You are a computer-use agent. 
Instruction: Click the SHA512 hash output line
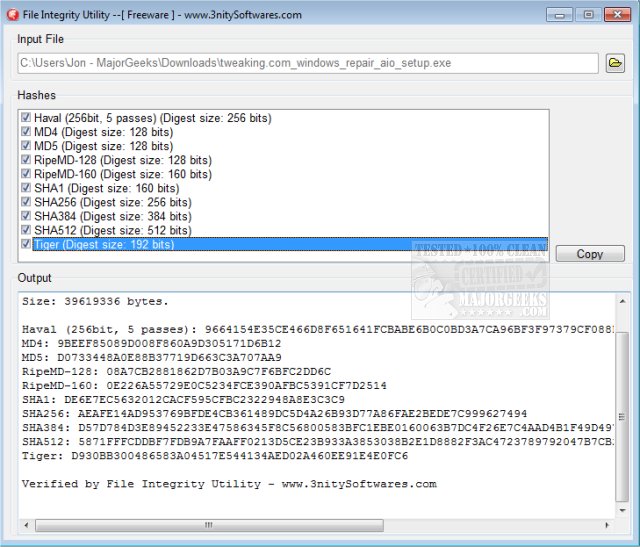pyautogui.click(x=318, y=442)
